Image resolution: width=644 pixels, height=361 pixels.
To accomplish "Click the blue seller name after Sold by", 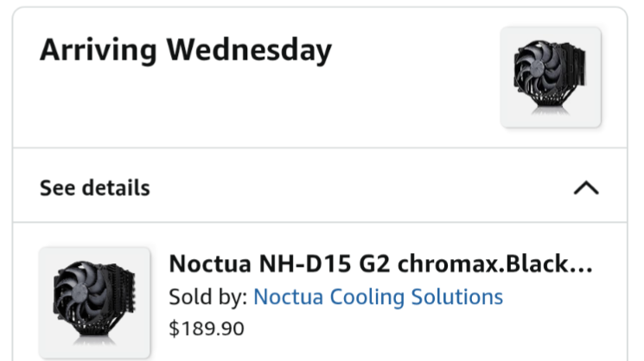I will point(378,297).
